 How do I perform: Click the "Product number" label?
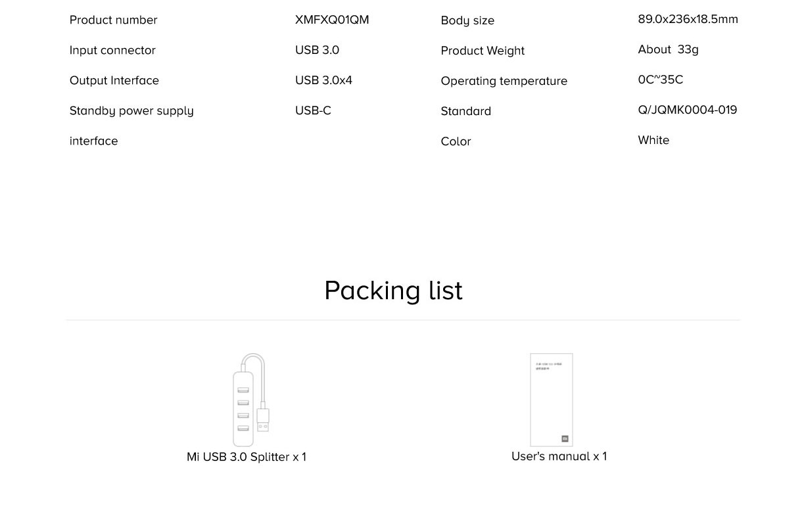click(114, 20)
